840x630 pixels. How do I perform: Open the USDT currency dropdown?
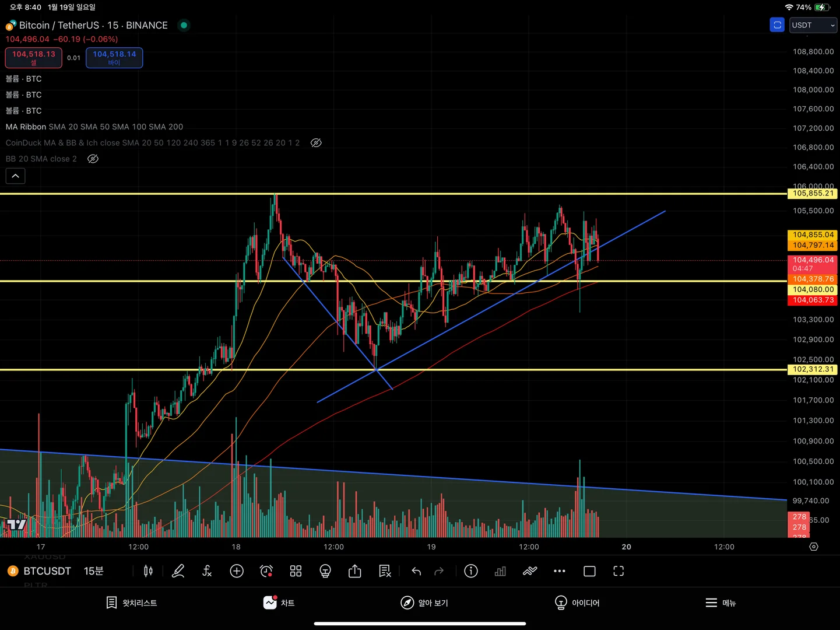[813, 25]
